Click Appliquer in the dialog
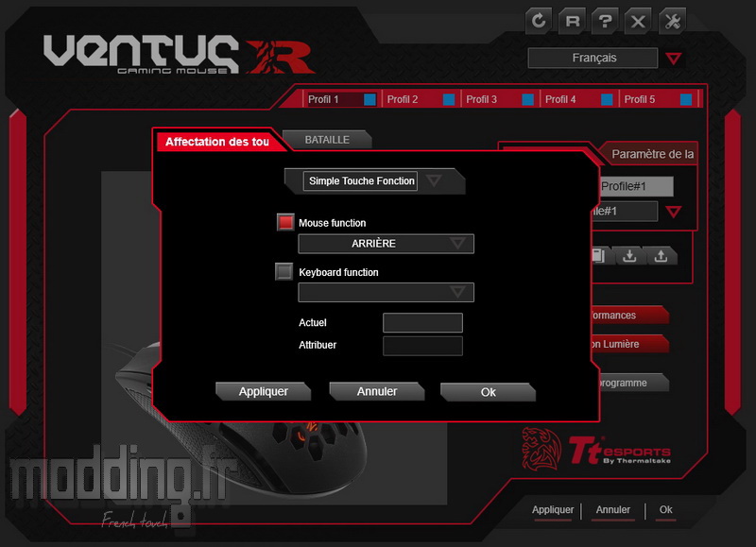Screen dimensions: 756x547 [x=264, y=391]
